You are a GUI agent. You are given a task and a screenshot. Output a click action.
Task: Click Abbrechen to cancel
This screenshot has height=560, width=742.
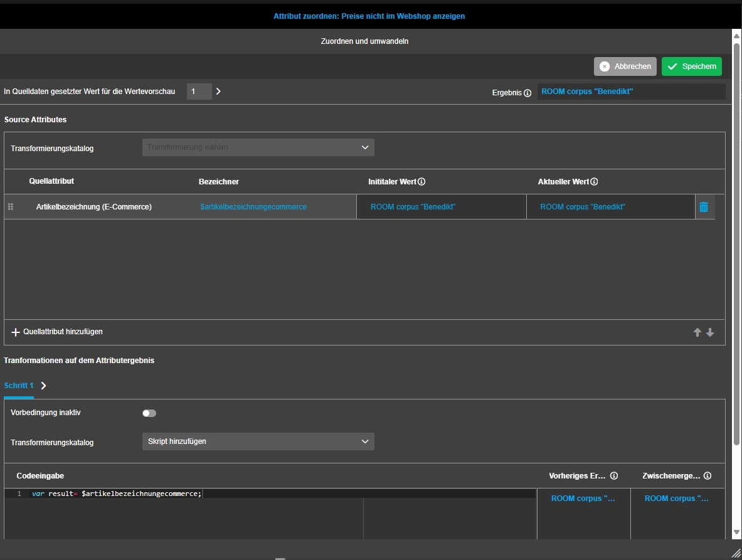click(625, 66)
